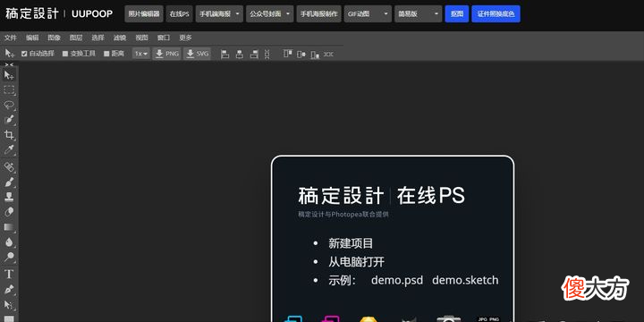Toggle the 自动选择 checkbox

[x=24, y=54]
